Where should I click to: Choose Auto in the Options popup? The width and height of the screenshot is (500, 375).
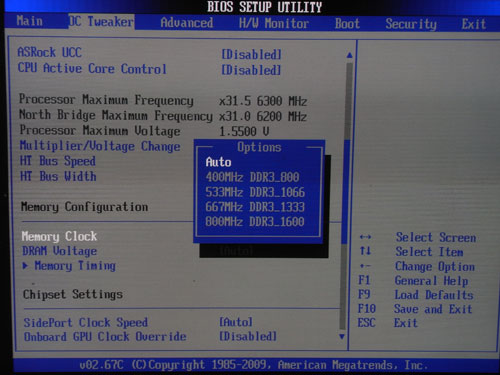218,162
